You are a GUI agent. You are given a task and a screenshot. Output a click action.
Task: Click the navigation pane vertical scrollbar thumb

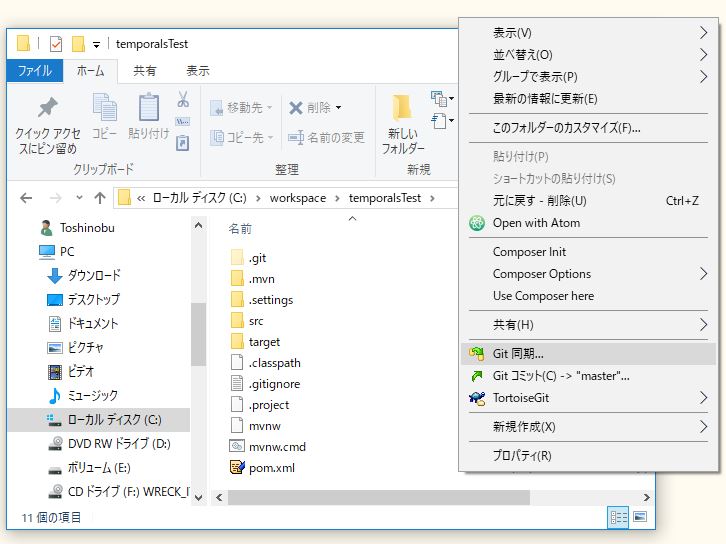[x=198, y=334]
